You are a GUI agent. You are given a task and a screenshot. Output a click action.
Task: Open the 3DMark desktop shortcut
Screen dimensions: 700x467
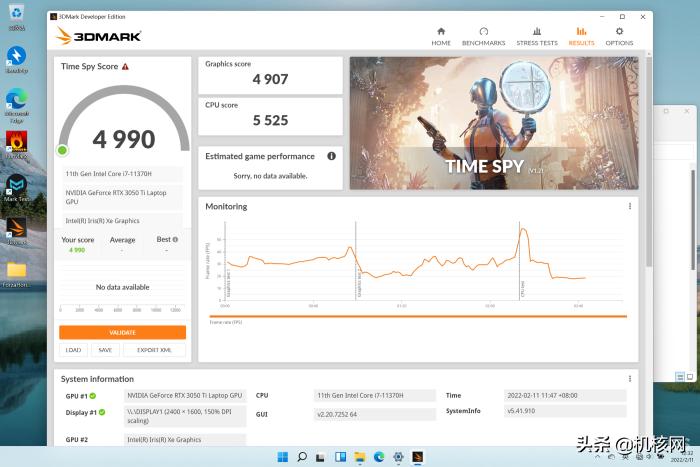tap(17, 231)
